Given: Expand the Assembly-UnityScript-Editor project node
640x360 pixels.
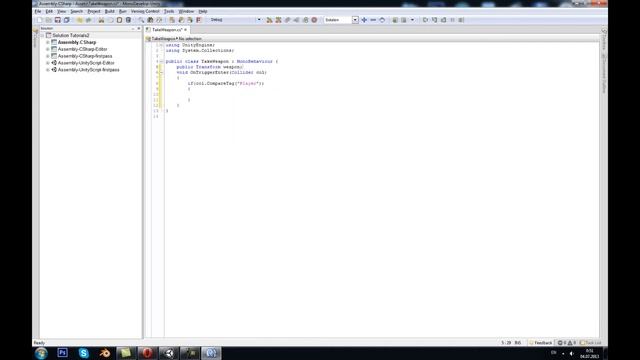Looking at the screenshot, I should 48,63.
